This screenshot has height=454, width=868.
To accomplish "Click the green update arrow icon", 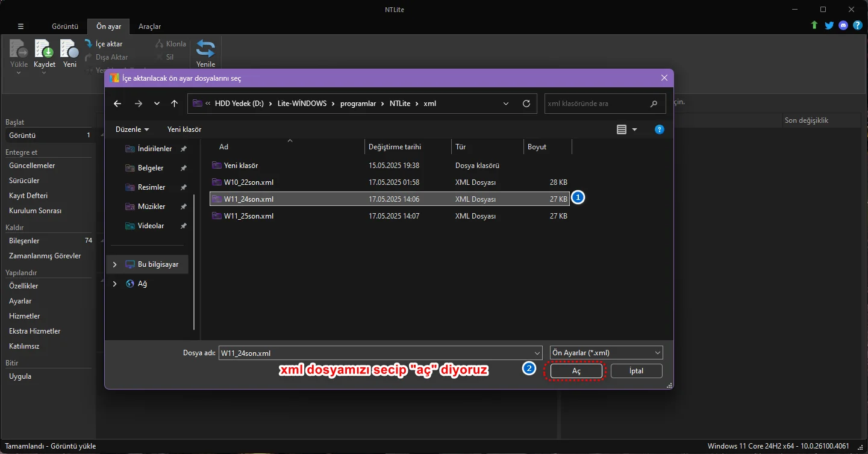I will tap(814, 25).
